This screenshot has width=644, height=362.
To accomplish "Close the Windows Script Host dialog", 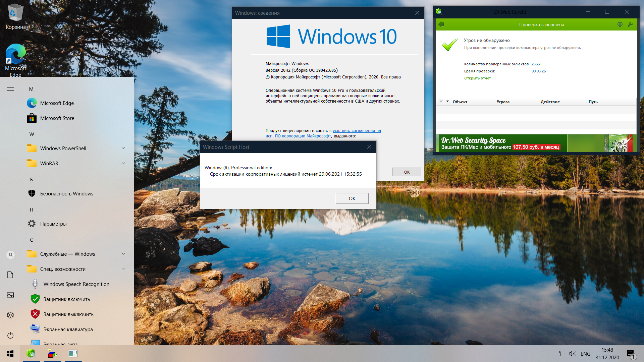I will pyautogui.click(x=369, y=147).
